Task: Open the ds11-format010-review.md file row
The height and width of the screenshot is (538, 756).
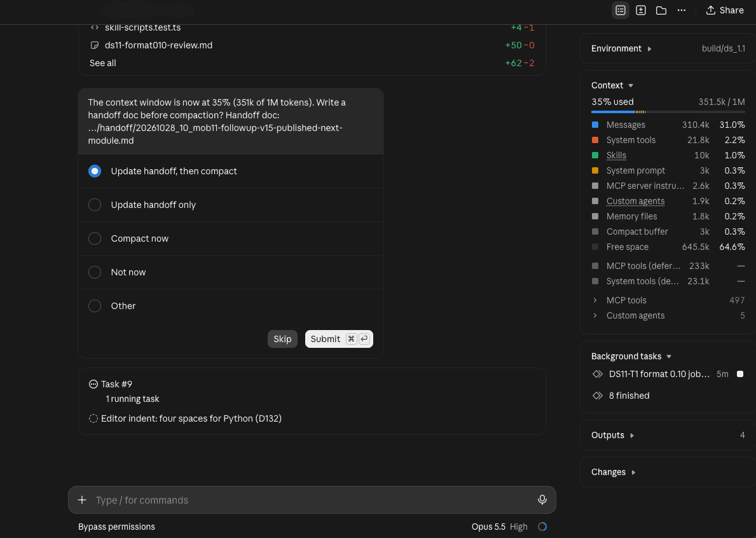Action: 312,45
